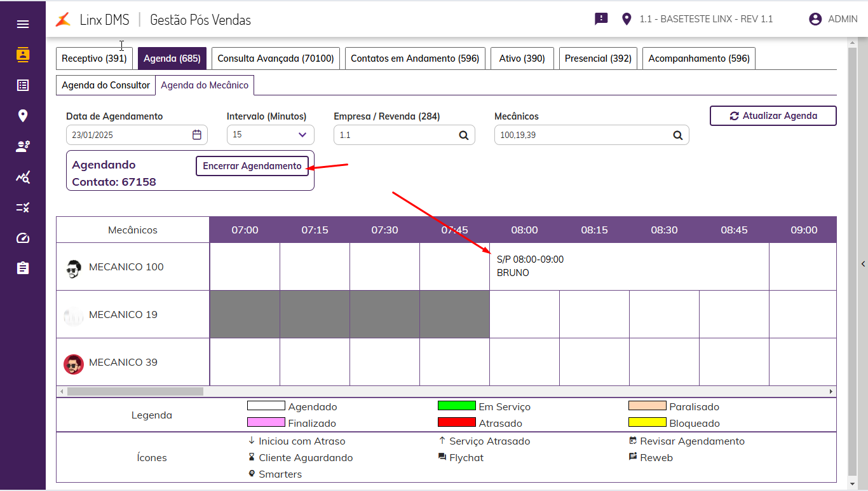Click the Atualizar Agenda button
The width and height of the screenshot is (868, 491).
click(773, 116)
